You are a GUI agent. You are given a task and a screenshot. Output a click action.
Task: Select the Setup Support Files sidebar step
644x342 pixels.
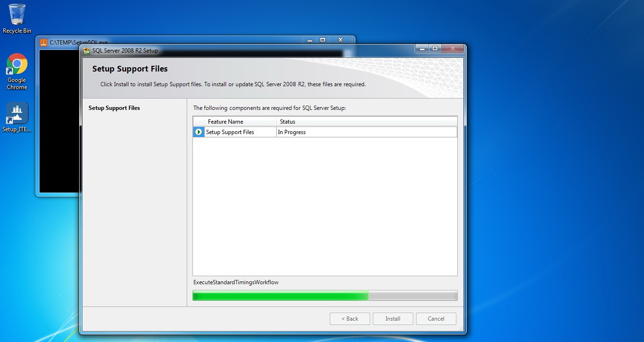click(x=114, y=108)
